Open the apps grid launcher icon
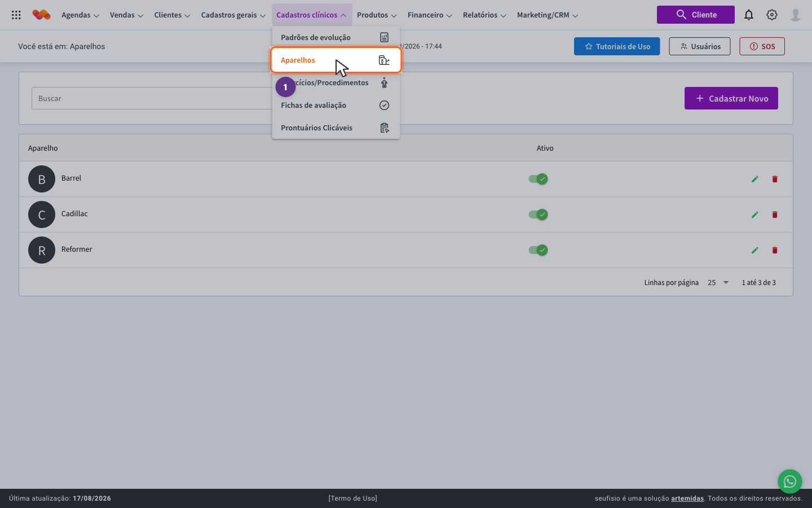Image resolution: width=812 pixels, height=508 pixels. click(16, 15)
